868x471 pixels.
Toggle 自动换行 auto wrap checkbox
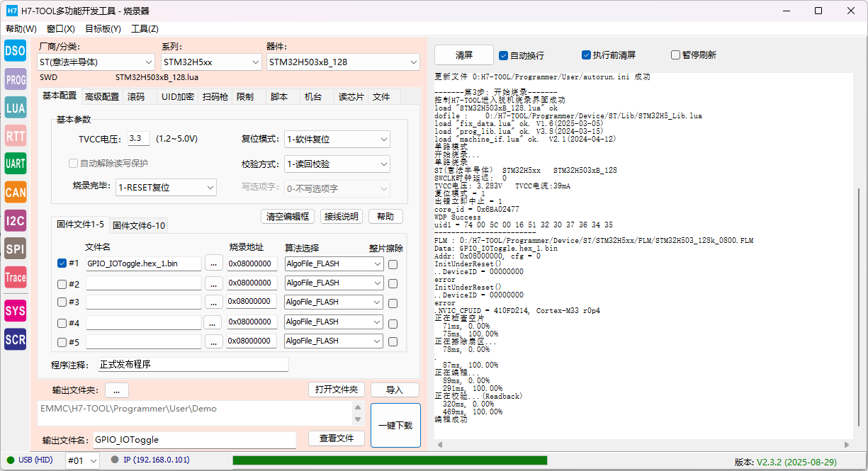pos(503,55)
